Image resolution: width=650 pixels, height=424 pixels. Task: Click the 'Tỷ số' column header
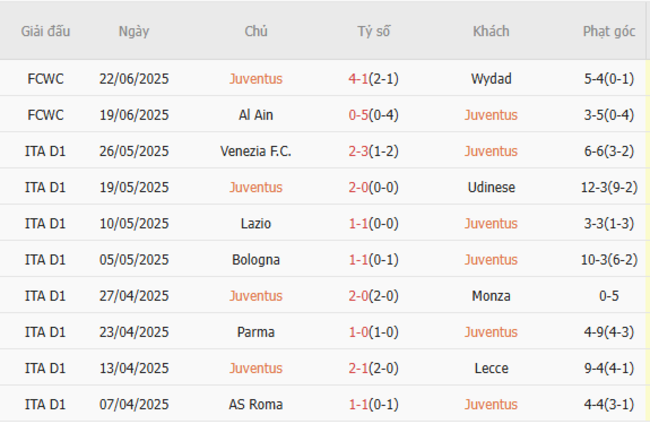pyautogui.click(x=374, y=31)
